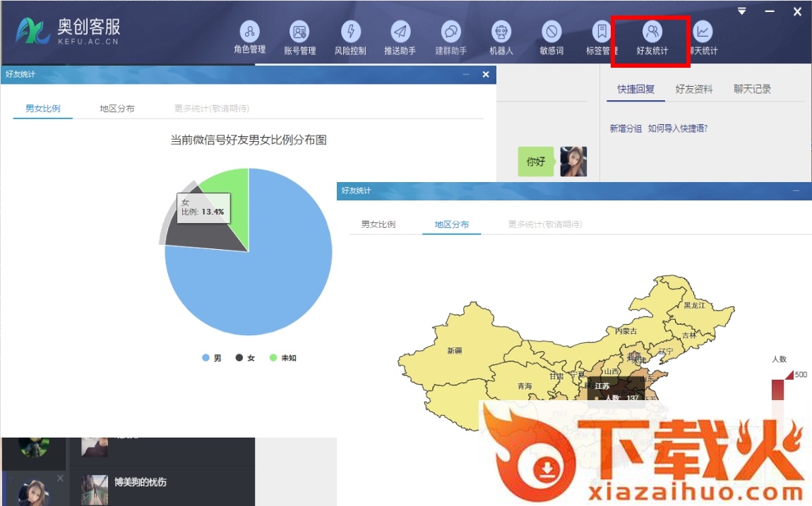
Task: Click the 人数 range slider handle at 500
Action: pyautogui.click(x=789, y=375)
